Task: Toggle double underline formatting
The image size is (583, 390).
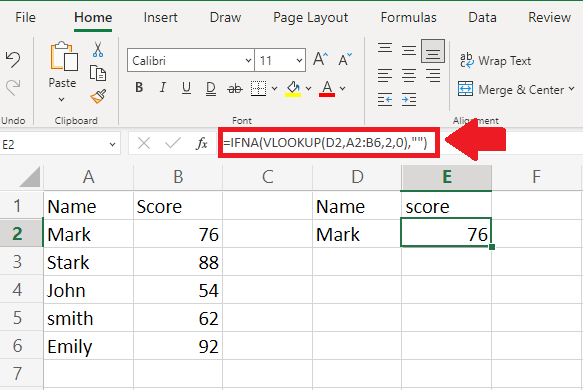Action: tap(210, 88)
